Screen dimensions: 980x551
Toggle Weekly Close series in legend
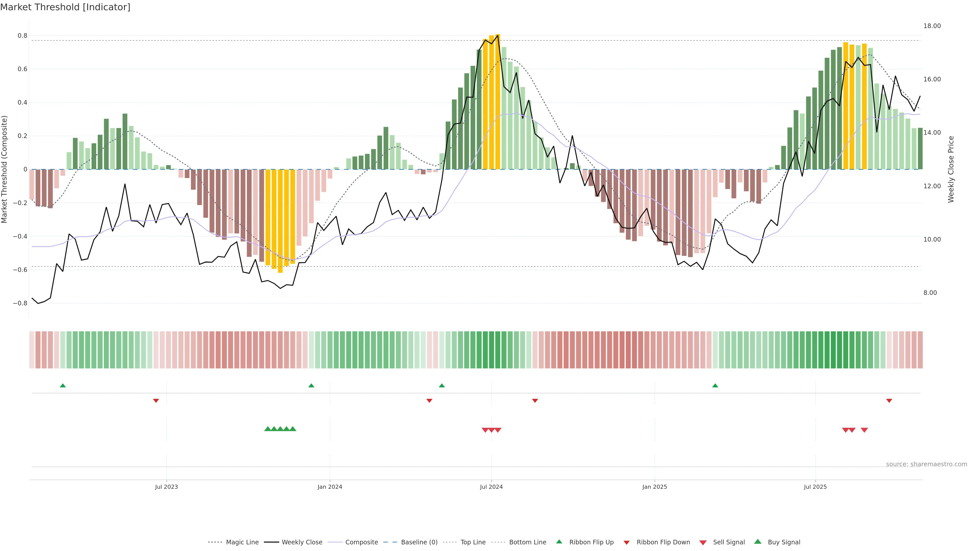point(302,542)
